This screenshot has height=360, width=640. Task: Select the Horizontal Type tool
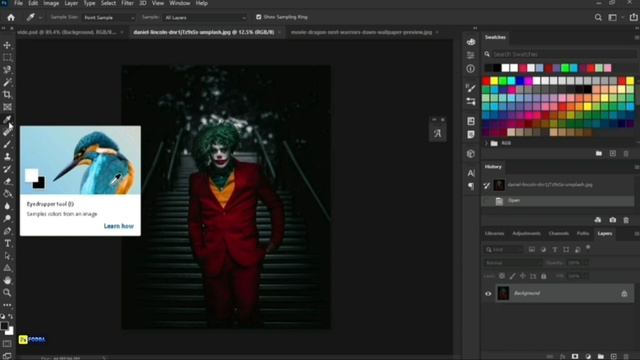7,243
